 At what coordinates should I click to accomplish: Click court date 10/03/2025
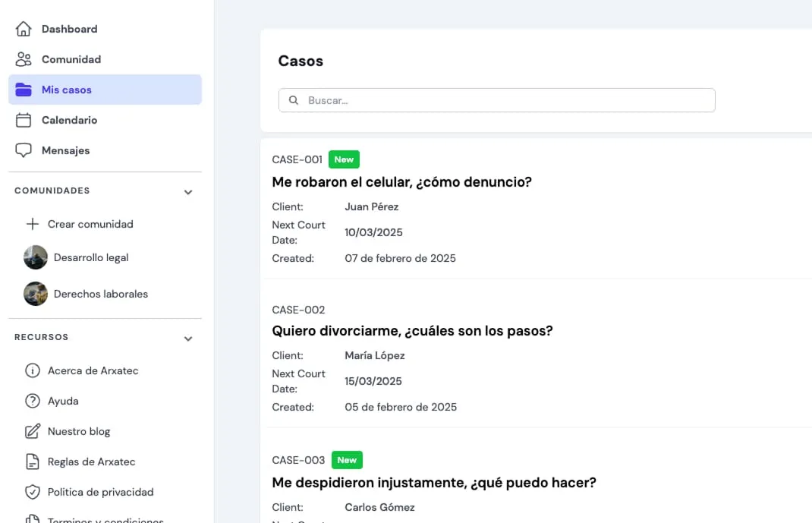374,232
